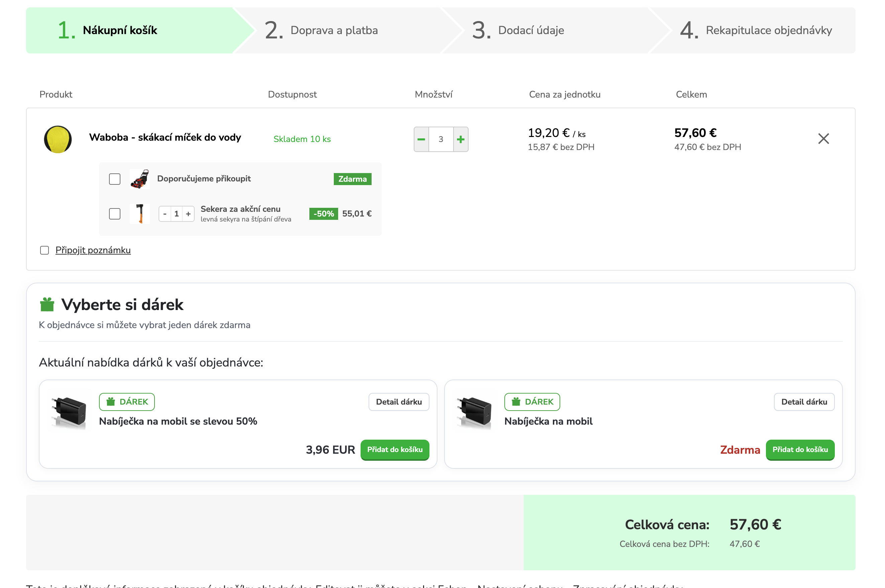Decrease Waboba quantity with green minus icon
Viewport: 885px width, 588px height.
421,139
